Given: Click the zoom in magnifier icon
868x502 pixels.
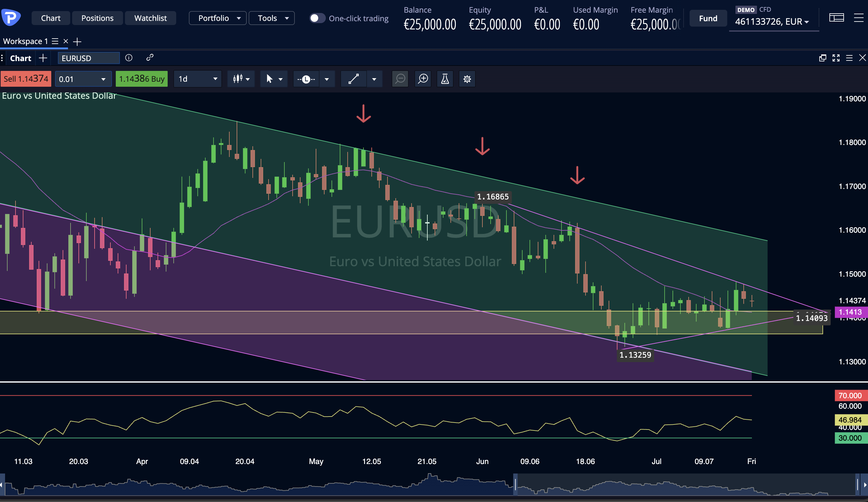Looking at the screenshot, I should point(423,79).
